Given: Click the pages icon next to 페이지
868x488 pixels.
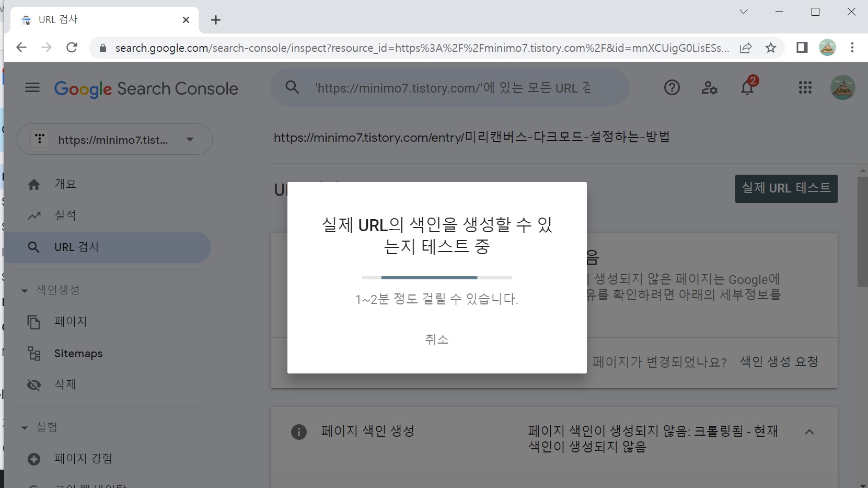Looking at the screenshot, I should click(34, 322).
